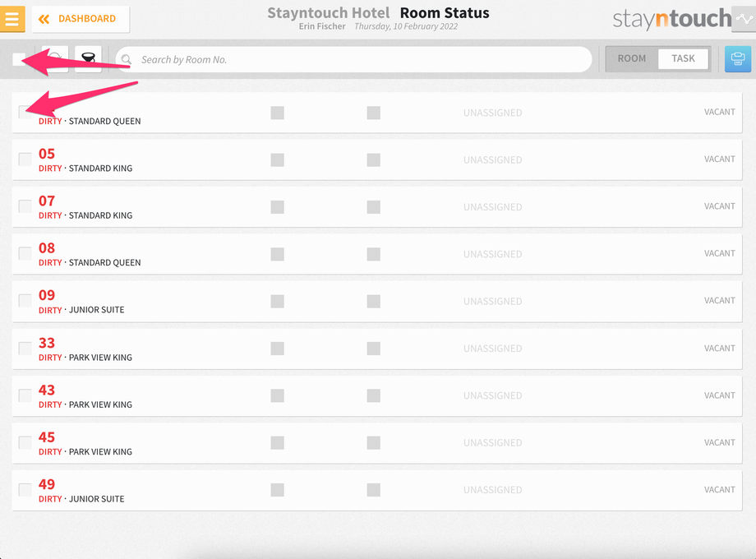Click UNASSIGNED in room 45 row

click(493, 443)
